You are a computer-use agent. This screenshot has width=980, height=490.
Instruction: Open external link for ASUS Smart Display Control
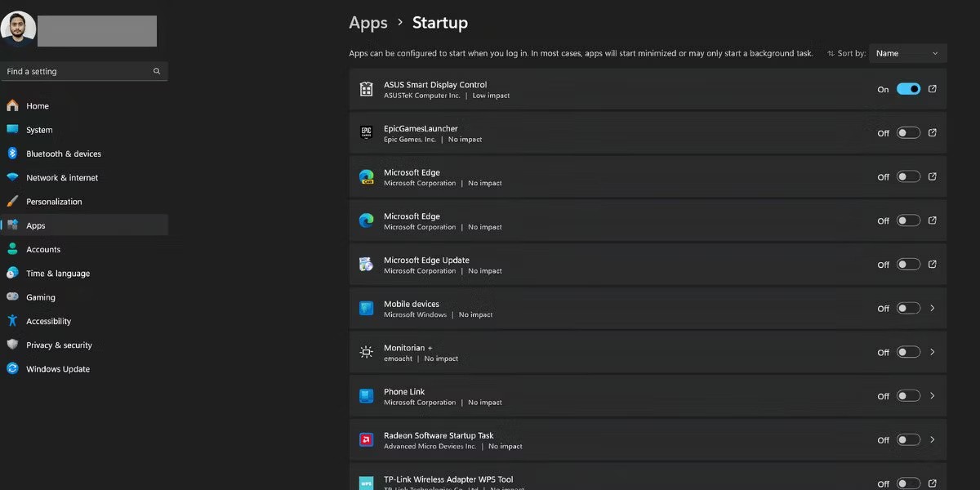point(933,89)
